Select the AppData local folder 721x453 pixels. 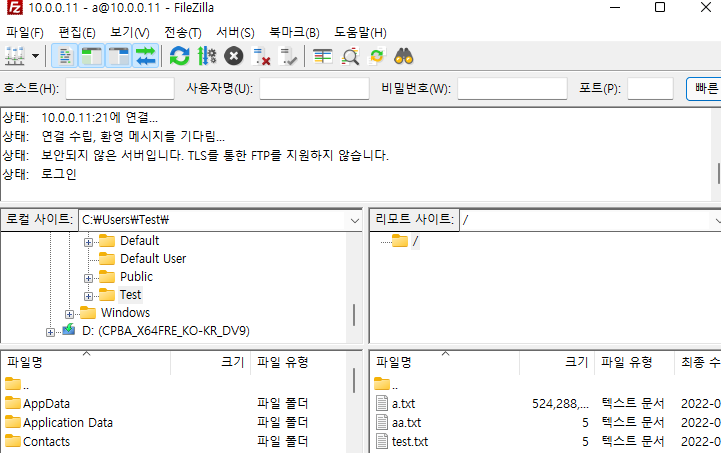click(x=46, y=404)
